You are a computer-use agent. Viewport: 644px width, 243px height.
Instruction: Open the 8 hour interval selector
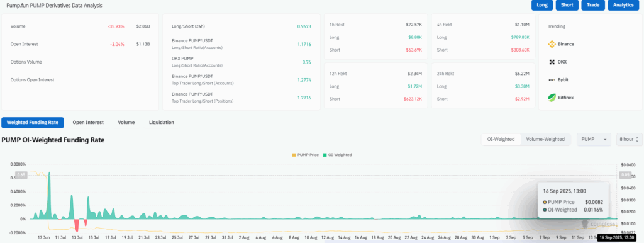coord(629,139)
